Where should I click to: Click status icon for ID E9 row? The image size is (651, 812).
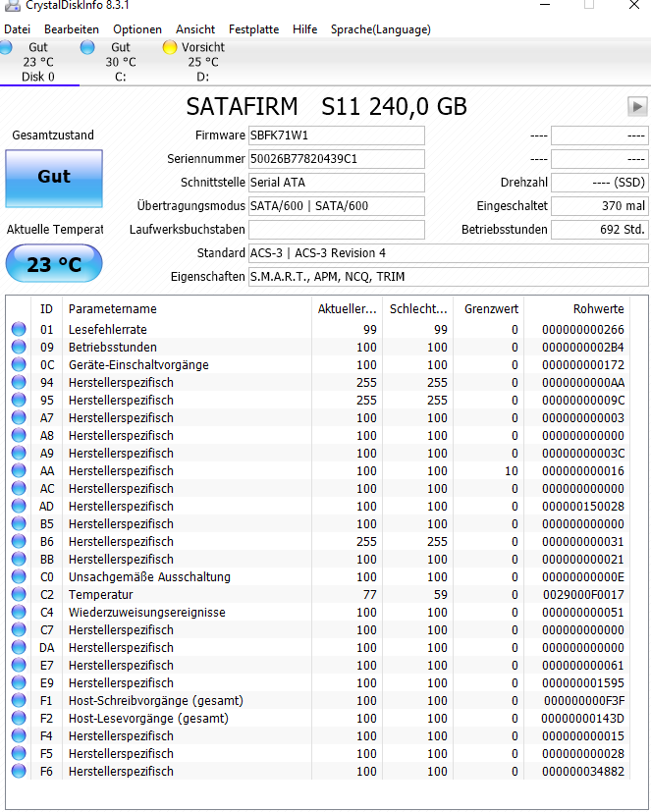click(19, 682)
